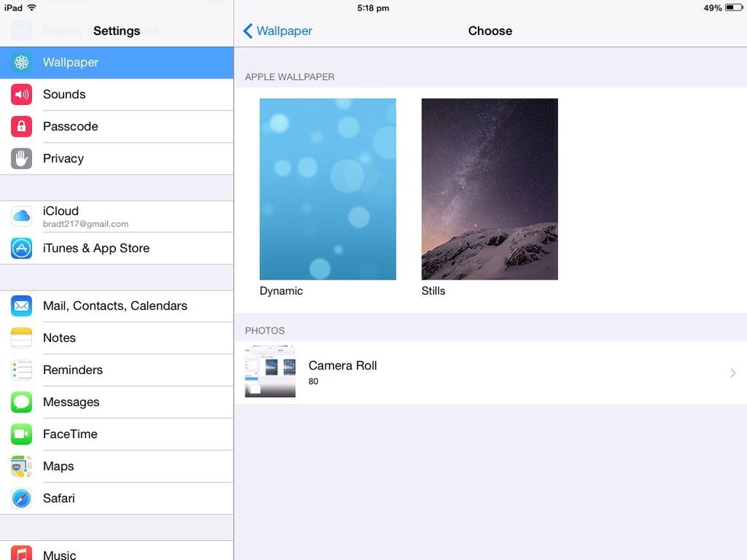Click the Choose page title
The width and height of the screenshot is (747, 560).
coord(490,31)
